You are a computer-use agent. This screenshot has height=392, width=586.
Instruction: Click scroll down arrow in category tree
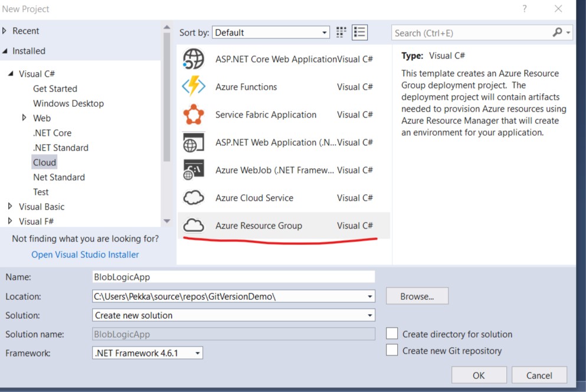pos(166,221)
